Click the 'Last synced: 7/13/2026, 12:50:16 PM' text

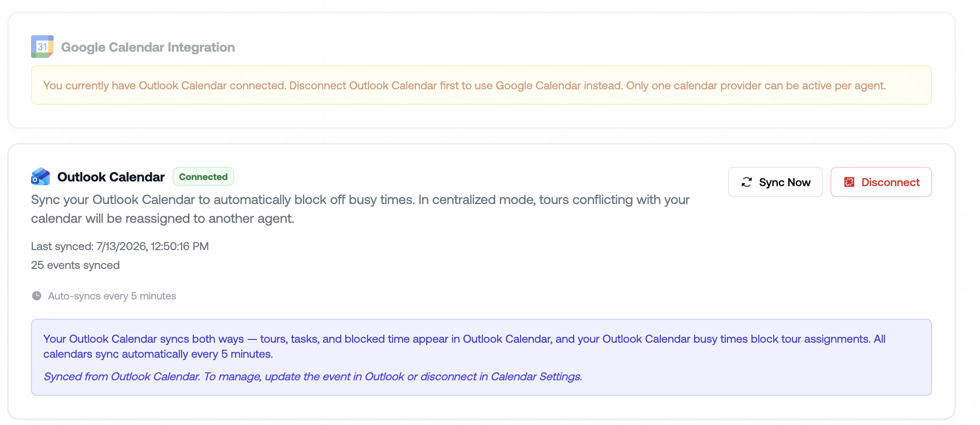(x=120, y=246)
